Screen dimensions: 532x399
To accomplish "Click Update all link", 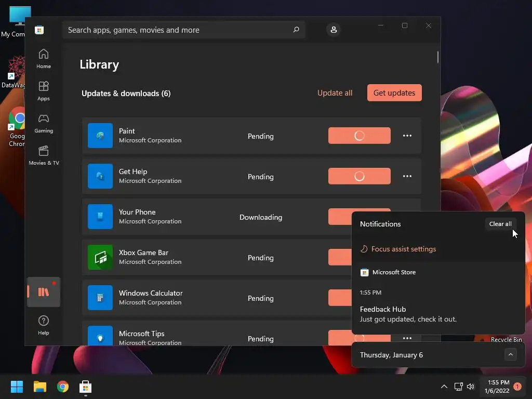I will (335, 93).
